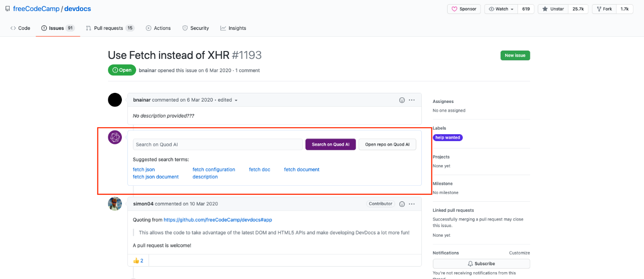Open the devdocs repository link

click(x=78, y=8)
